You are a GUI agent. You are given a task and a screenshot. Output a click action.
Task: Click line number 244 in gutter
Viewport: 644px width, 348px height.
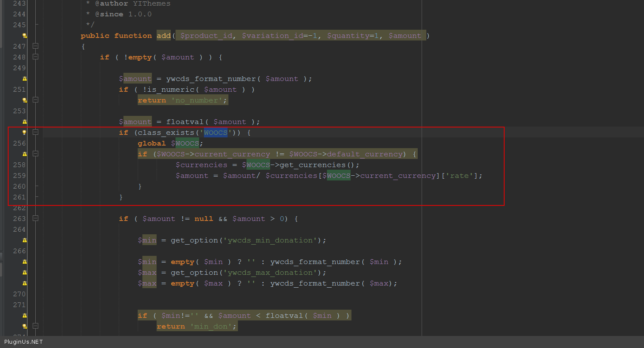pos(19,14)
